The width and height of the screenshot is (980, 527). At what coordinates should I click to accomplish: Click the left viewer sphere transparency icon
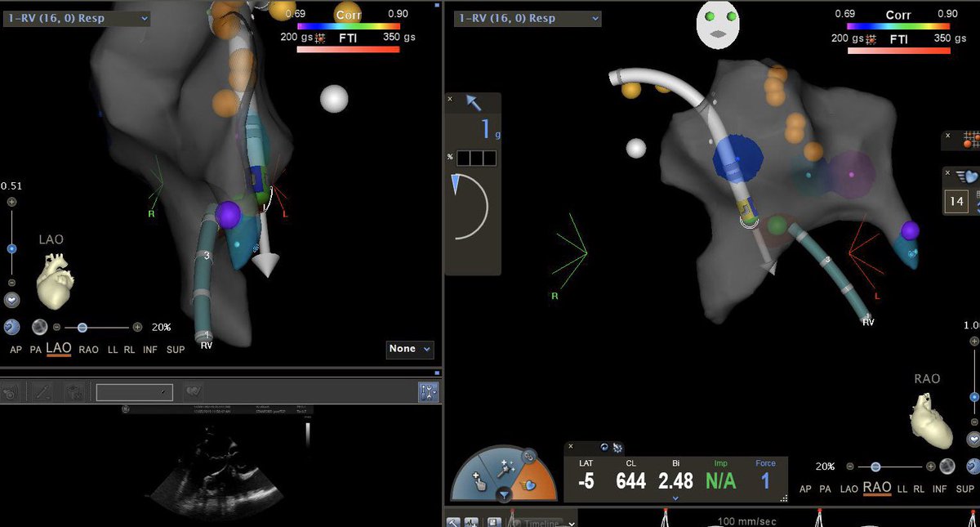38,327
